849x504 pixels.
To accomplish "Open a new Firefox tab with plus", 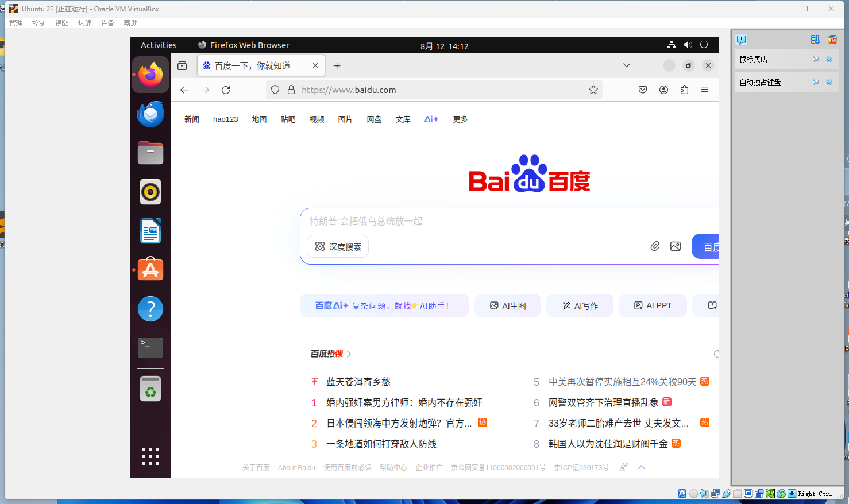I will 337,66.
